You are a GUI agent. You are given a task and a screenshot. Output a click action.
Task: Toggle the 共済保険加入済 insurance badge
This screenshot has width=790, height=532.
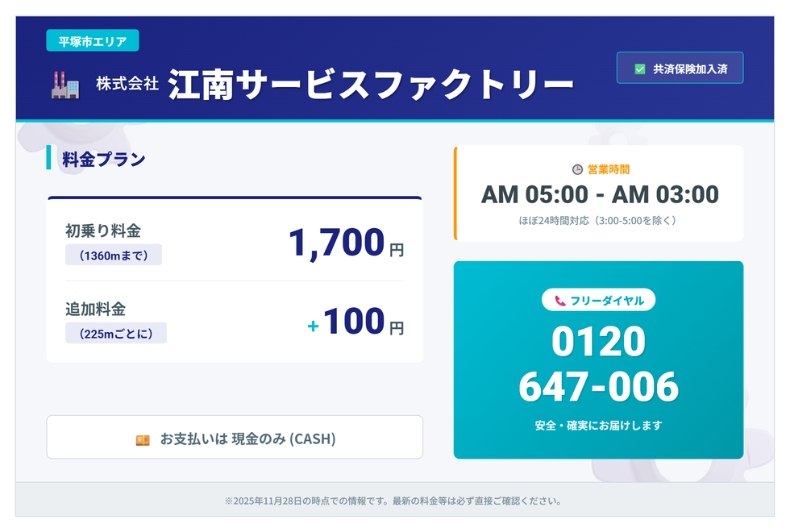click(x=680, y=68)
